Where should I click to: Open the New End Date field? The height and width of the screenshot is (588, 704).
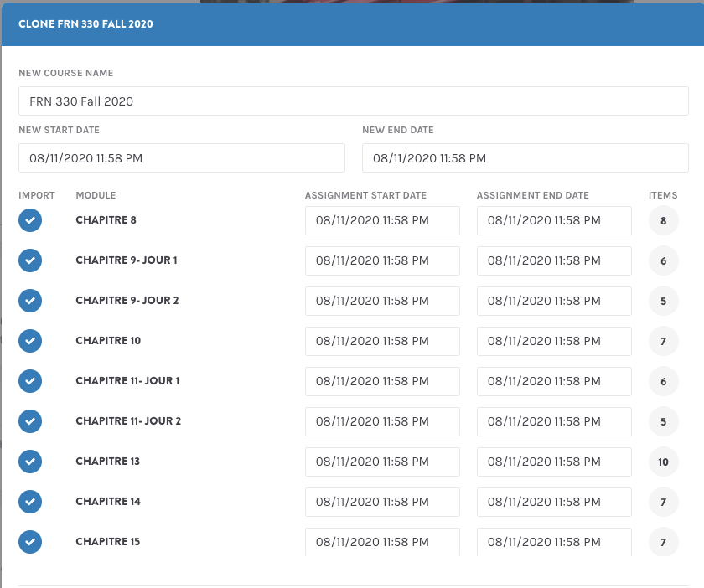(525, 158)
